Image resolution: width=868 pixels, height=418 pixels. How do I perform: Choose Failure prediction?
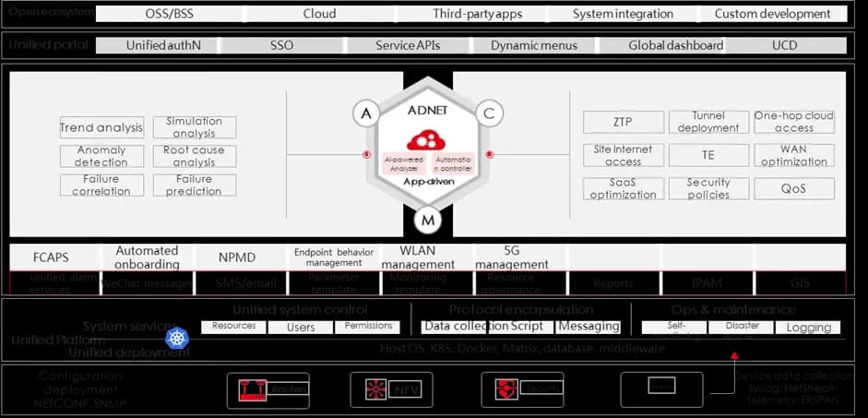point(195,185)
